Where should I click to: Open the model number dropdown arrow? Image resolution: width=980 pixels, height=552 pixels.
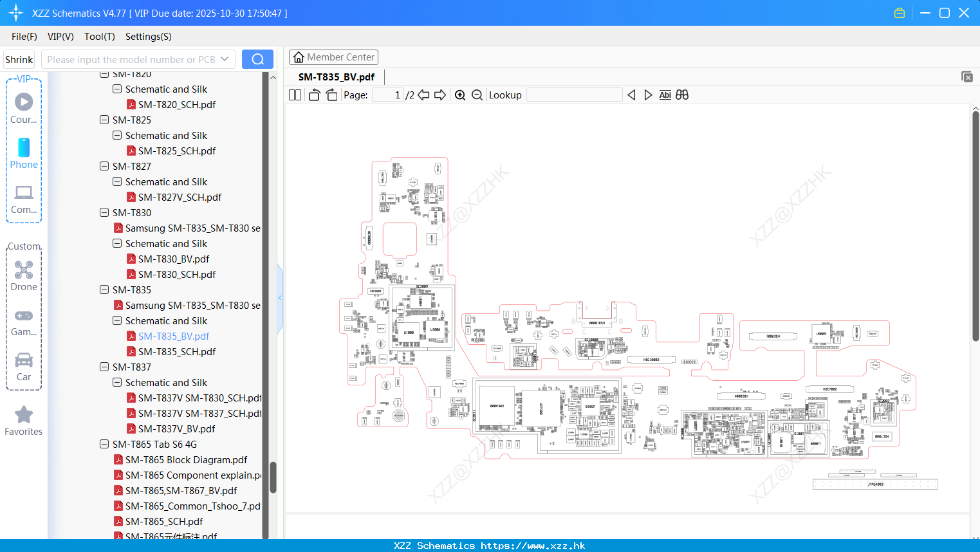click(x=225, y=59)
